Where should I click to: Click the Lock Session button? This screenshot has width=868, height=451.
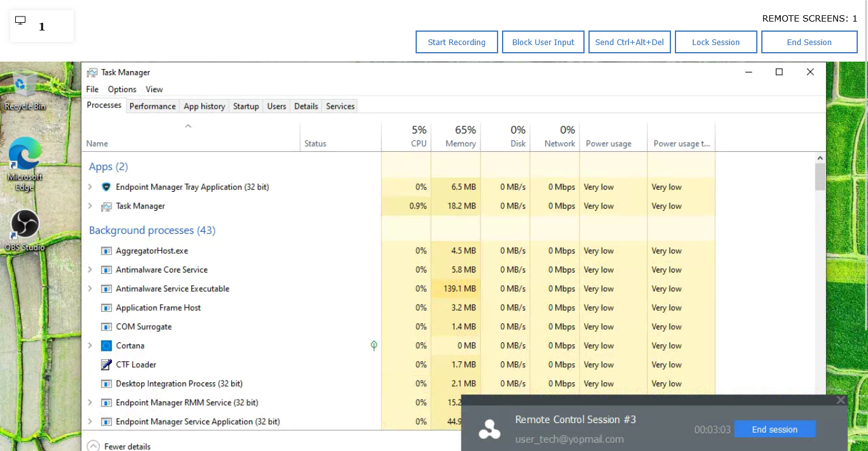coord(716,42)
